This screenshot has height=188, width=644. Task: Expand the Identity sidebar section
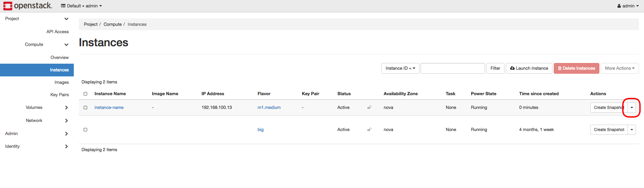click(37, 146)
